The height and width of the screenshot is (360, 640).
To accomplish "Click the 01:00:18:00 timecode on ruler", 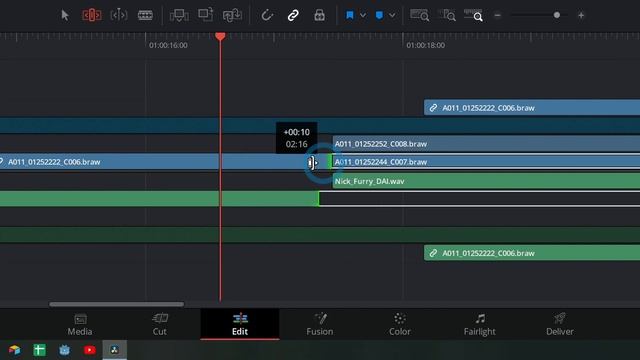I will 425,45.
